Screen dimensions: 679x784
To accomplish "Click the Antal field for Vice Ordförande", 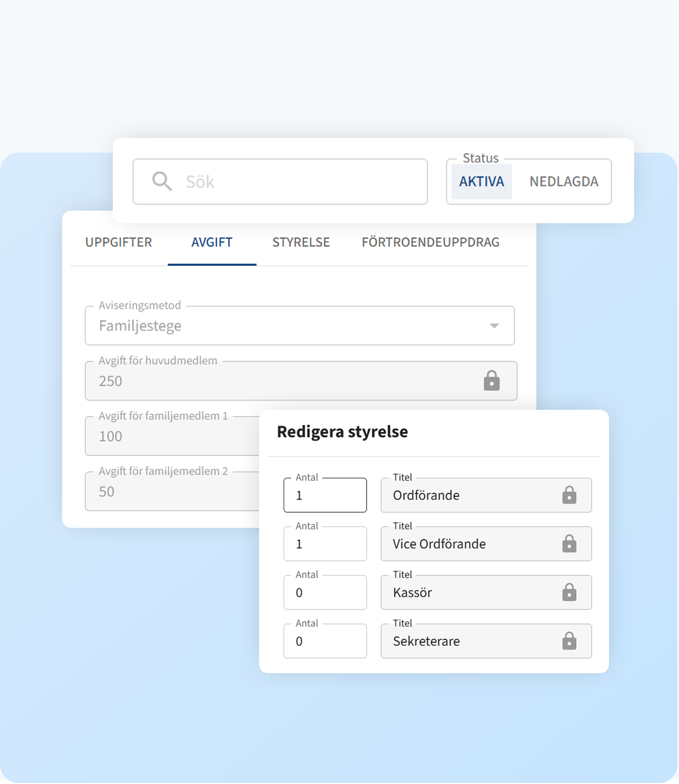I will click(x=325, y=544).
